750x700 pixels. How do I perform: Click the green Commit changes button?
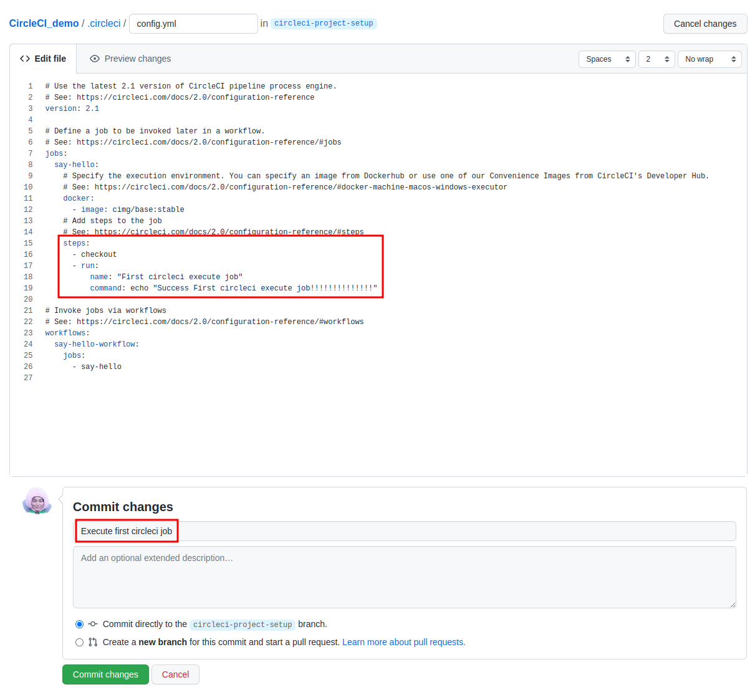click(105, 674)
